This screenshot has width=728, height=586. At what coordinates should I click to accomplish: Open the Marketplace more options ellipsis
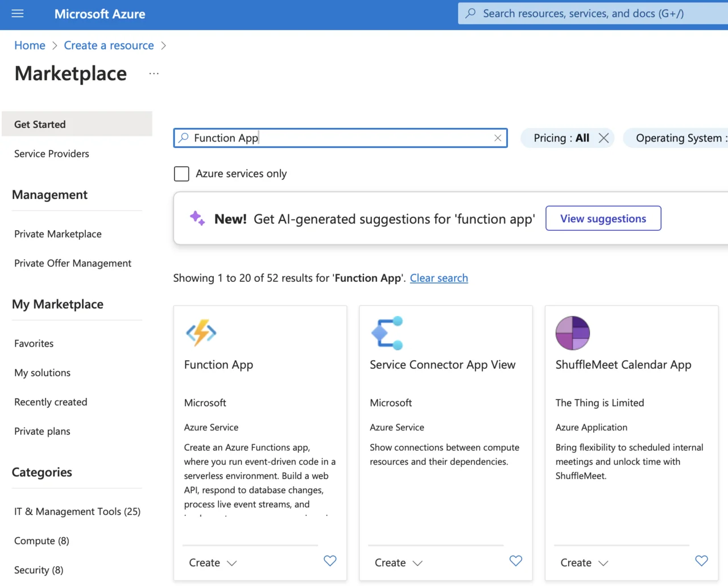click(x=154, y=74)
